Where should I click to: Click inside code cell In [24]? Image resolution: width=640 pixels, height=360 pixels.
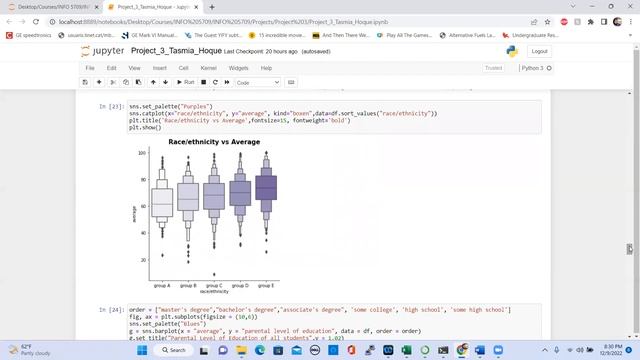(334, 322)
